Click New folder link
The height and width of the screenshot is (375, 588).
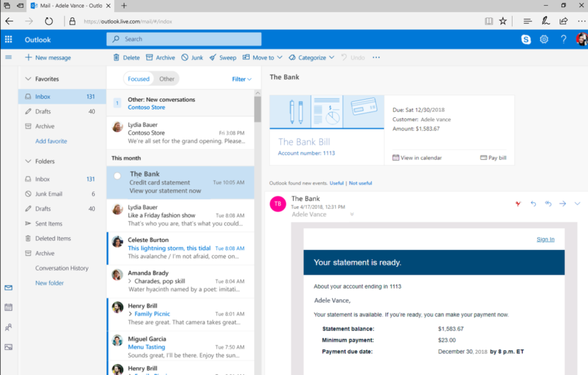pos(50,284)
